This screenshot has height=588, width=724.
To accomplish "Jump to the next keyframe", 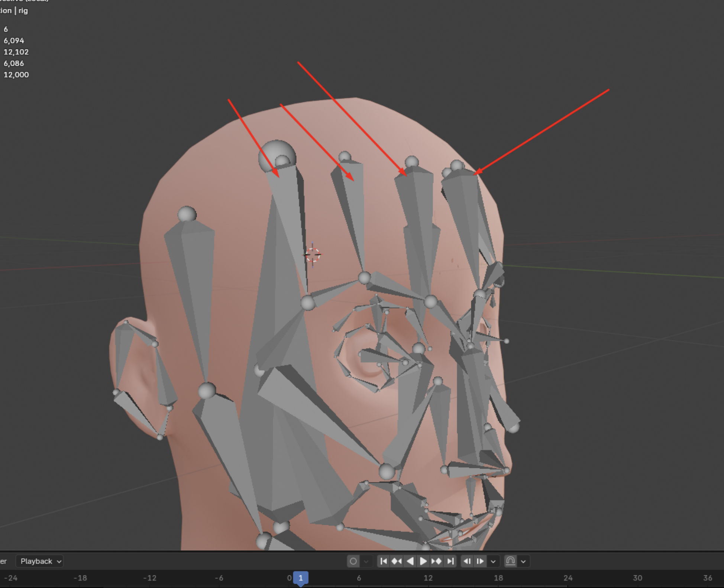I will pyautogui.click(x=437, y=561).
